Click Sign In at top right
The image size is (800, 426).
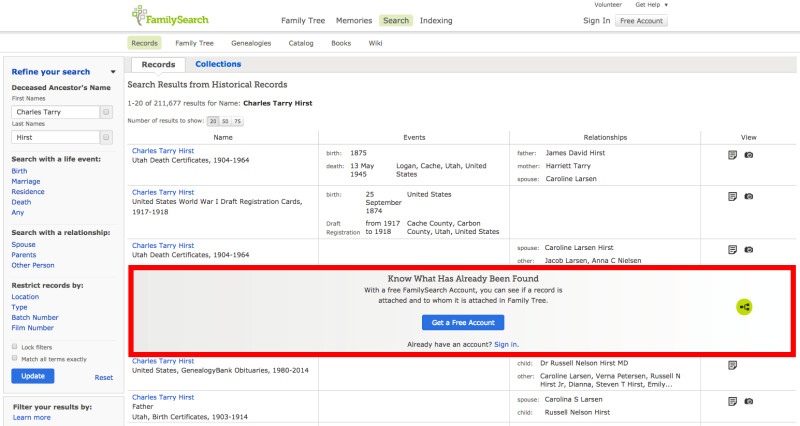click(x=596, y=20)
